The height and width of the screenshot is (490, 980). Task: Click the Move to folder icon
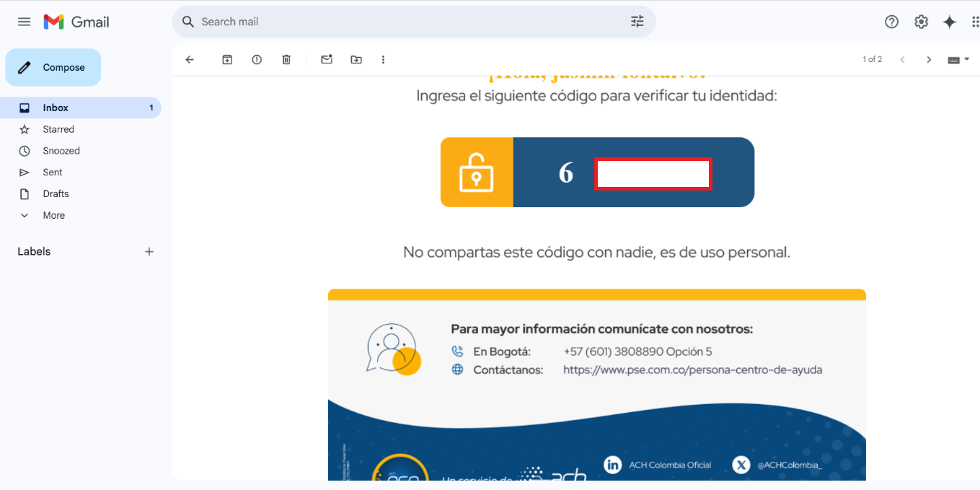pos(356,60)
